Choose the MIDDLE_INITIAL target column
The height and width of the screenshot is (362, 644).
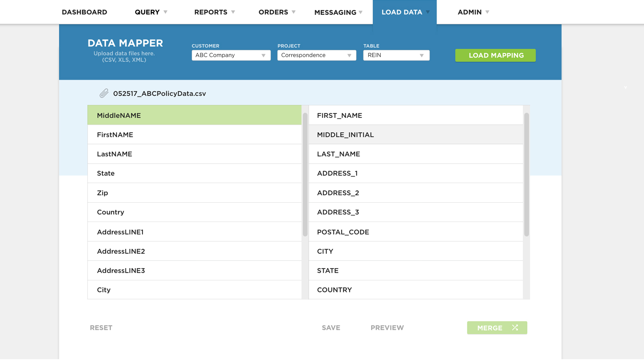pyautogui.click(x=416, y=135)
